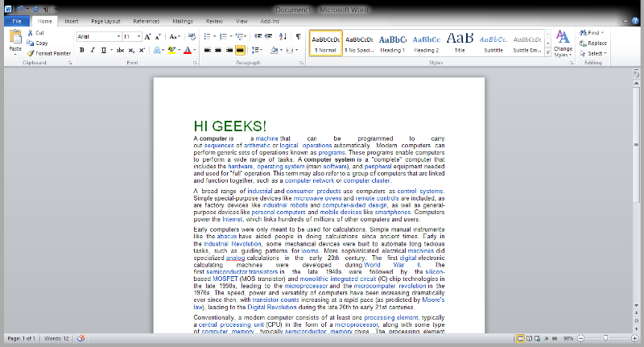The width and height of the screenshot is (644, 347).
Task: Toggle Strikethrough formatting
Action: 120,50
